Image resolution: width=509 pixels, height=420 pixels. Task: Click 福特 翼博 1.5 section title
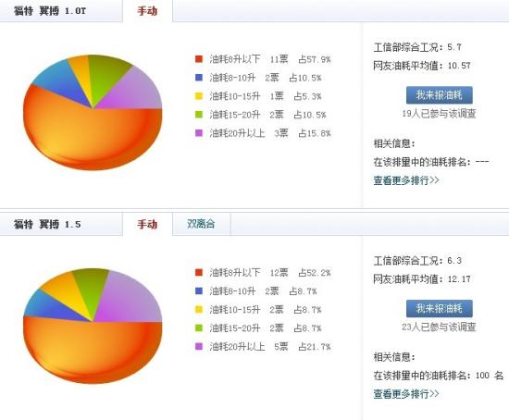click(x=47, y=224)
